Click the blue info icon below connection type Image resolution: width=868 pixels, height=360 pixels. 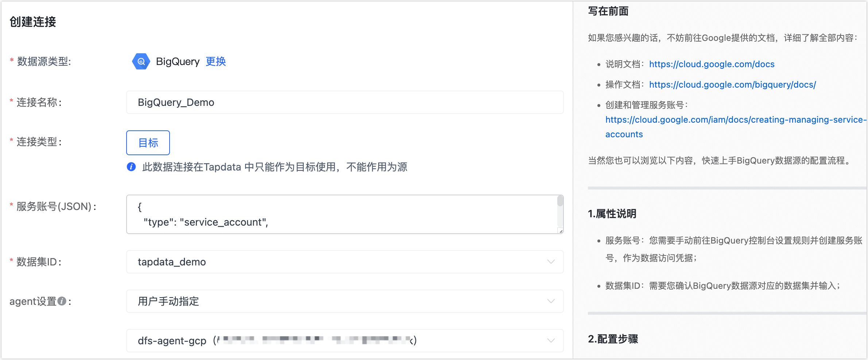tap(131, 167)
